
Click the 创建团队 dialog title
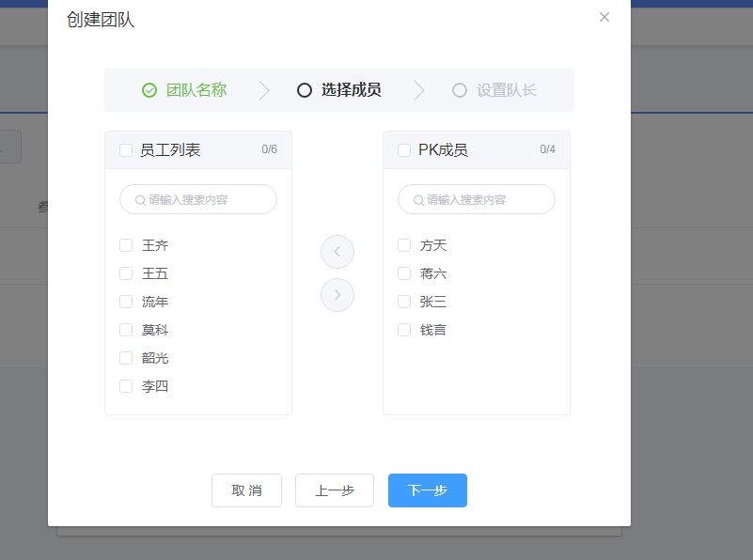[x=101, y=20]
